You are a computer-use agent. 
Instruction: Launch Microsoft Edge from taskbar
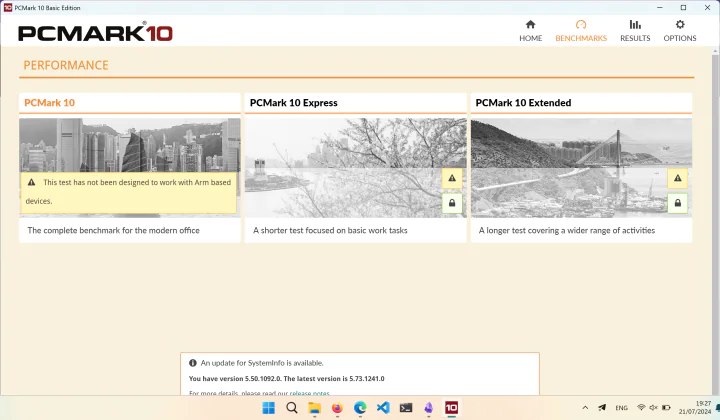pyautogui.click(x=360, y=408)
